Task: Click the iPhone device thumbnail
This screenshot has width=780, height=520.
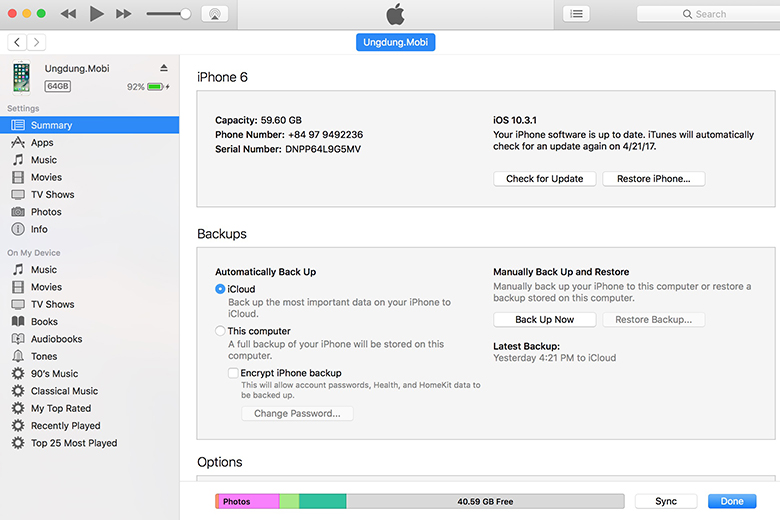Action: 21,77
